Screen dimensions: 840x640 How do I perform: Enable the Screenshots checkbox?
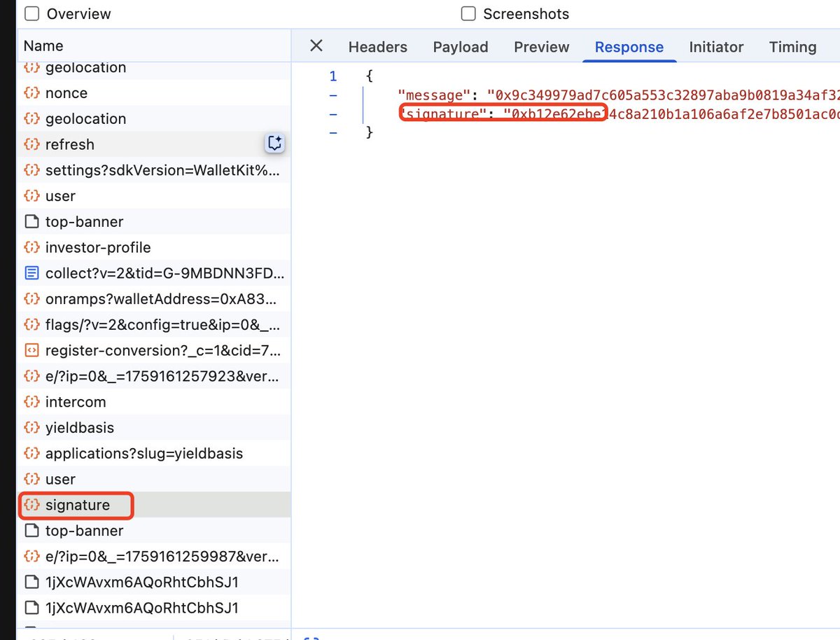468,14
